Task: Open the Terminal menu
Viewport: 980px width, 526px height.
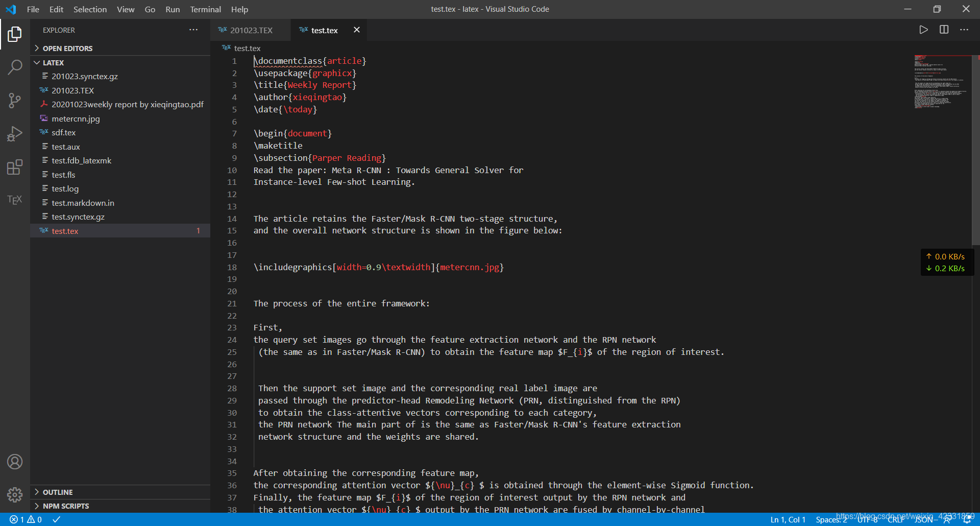Action: coord(205,9)
